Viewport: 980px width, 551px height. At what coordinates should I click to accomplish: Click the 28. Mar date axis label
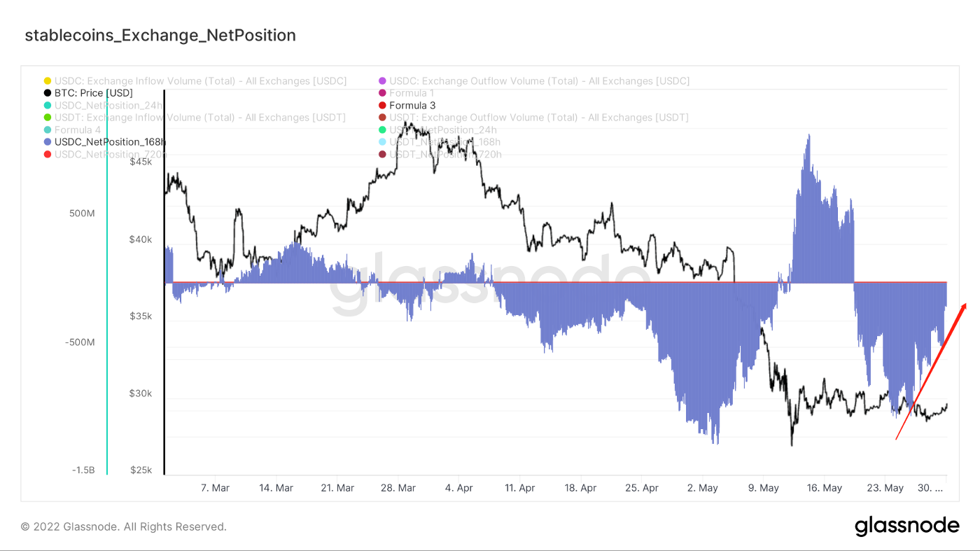coord(397,488)
